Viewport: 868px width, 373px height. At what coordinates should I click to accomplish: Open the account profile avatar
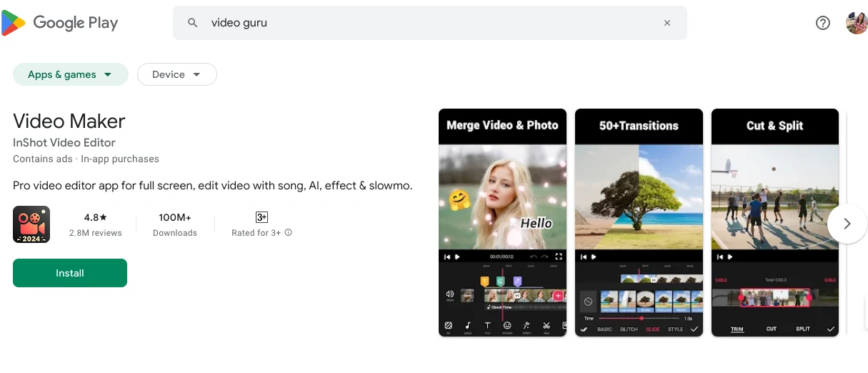[856, 23]
